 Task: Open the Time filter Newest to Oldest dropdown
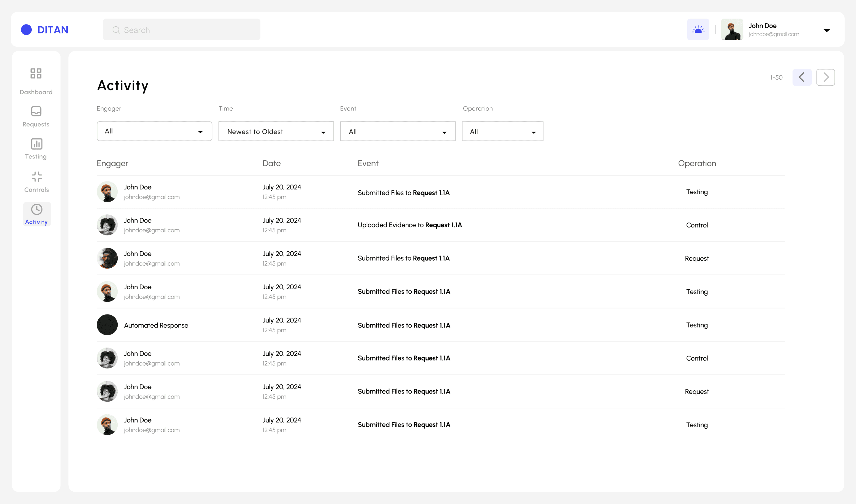276,131
